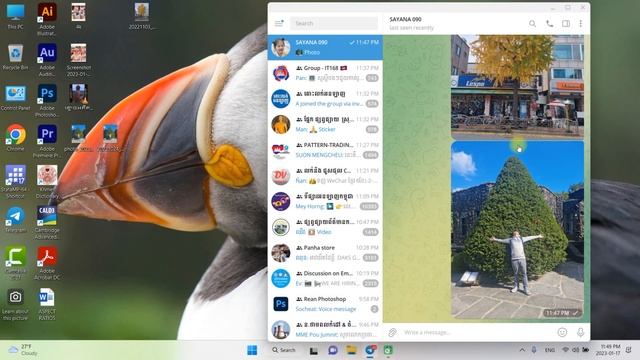
Task: Toggle the right info side panel
Action: (x=566, y=24)
